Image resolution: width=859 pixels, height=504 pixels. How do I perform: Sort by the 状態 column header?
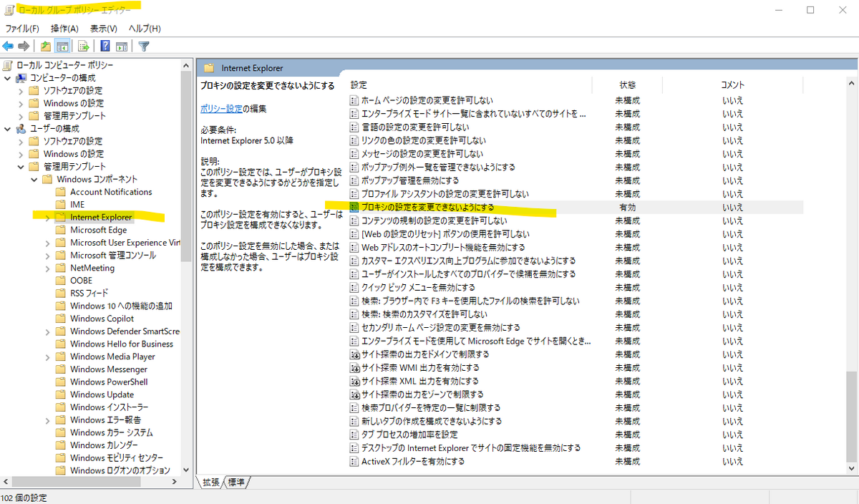[627, 84]
